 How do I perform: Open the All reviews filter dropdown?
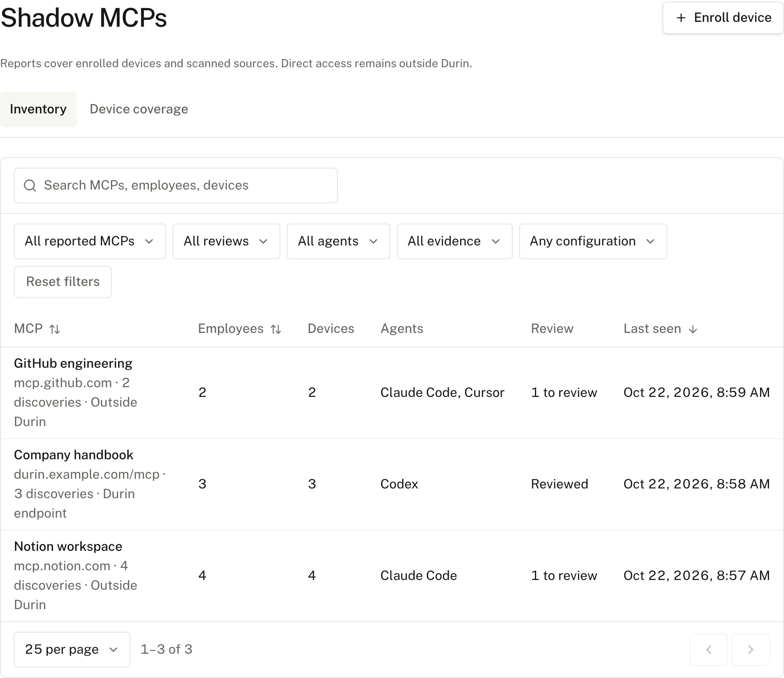pos(226,241)
